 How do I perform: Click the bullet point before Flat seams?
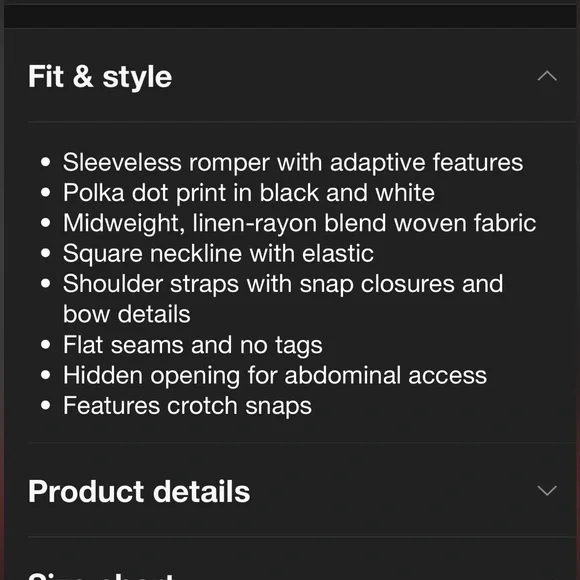pyautogui.click(x=46, y=345)
